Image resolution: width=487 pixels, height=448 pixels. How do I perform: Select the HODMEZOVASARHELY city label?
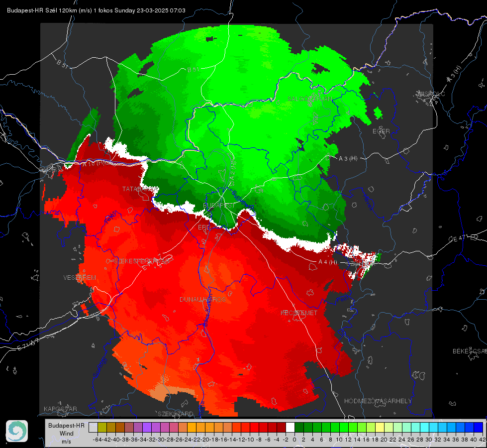(x=378, y=401)
